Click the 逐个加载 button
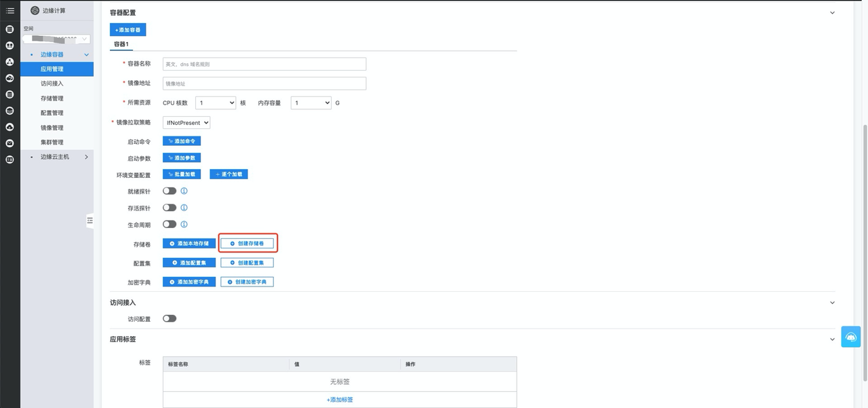The width and height of the screenshot is (868, 408). point(229,174)
